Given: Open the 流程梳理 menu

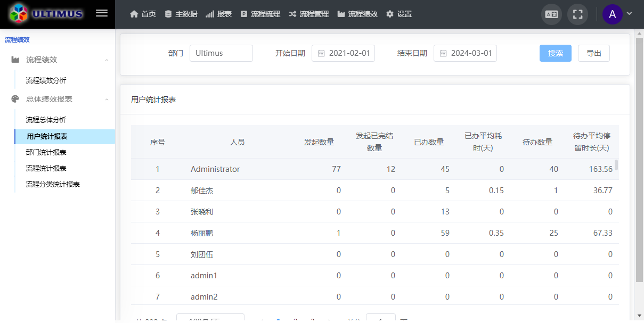Looking at the screenshot, I should (x=260, y=14).
